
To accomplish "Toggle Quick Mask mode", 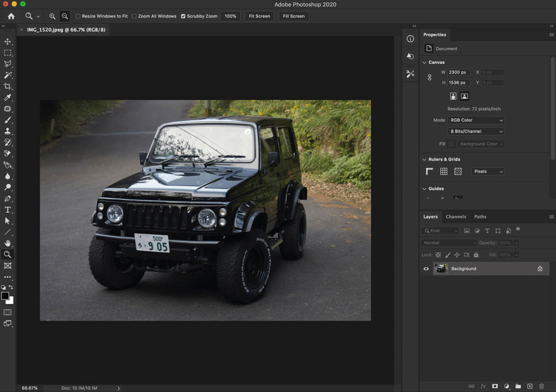I will 8,312.
